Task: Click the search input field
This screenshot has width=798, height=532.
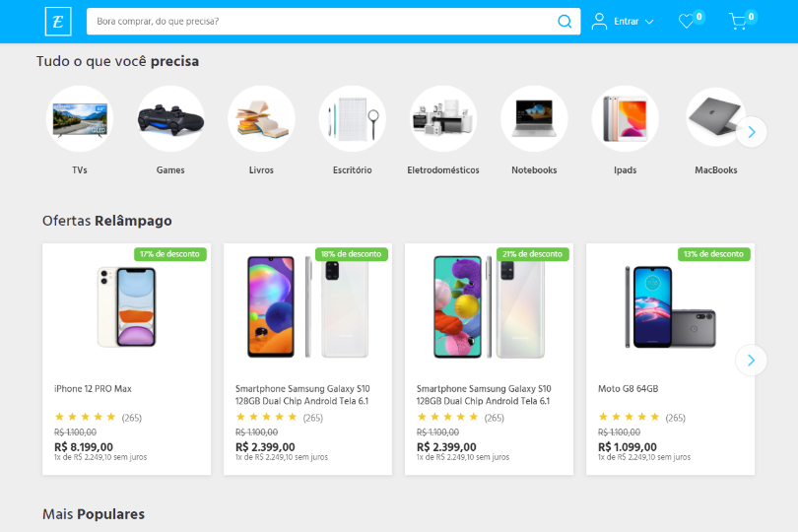Action: pos(320,21)
